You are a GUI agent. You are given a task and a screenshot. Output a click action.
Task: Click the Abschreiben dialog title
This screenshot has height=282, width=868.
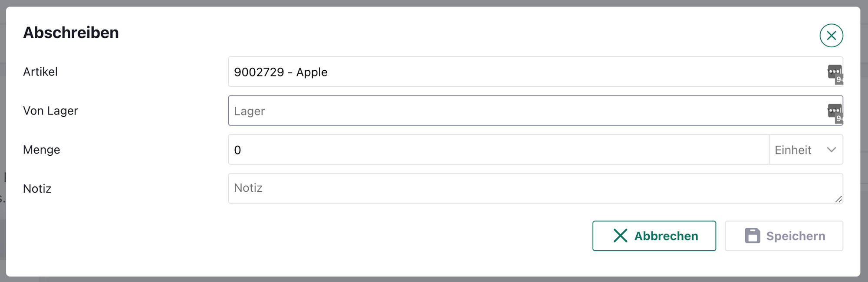tap(71, 33)
